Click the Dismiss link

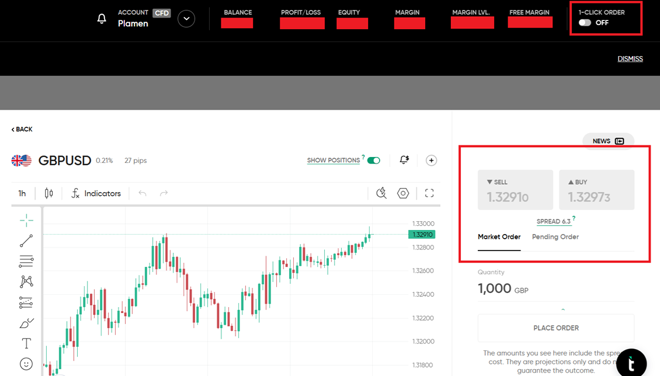point(630,59)
